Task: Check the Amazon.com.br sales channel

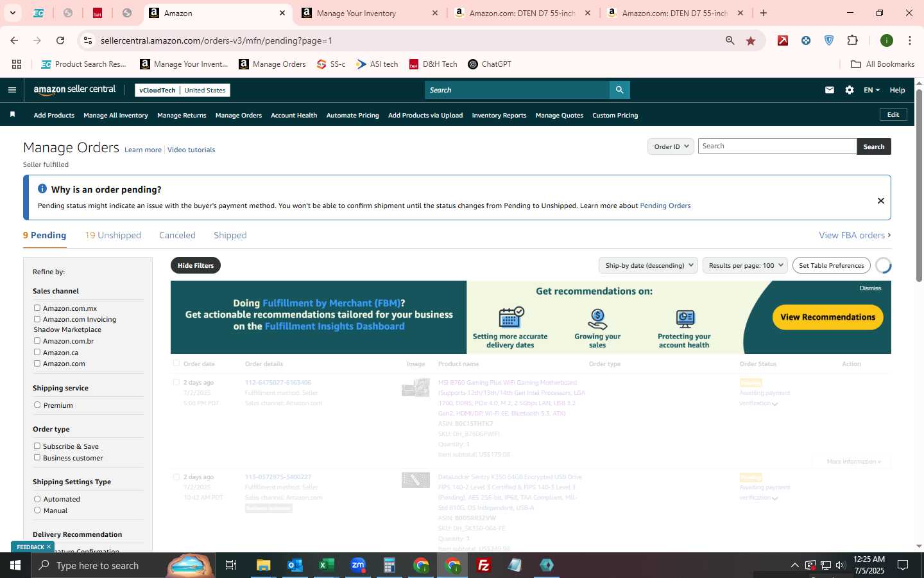Action: point(37,341)
